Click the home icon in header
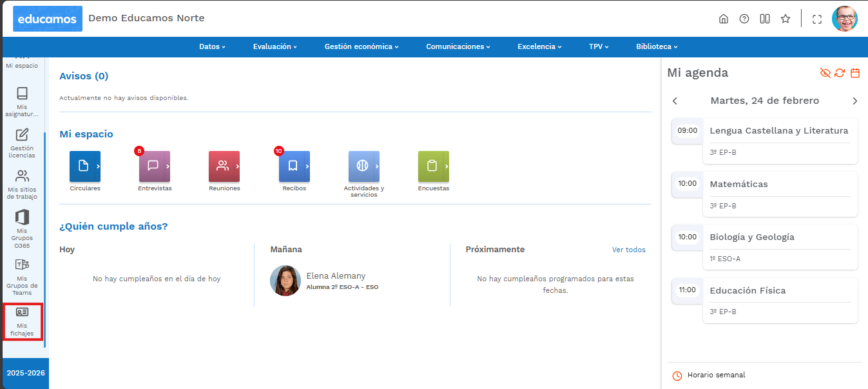Screen dimensions: 868x389 click(724, 19)
